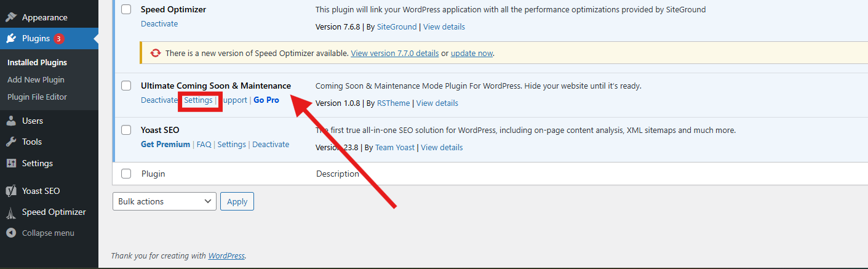
Task: Click Plugin column footer header
Action: point(153,174)
